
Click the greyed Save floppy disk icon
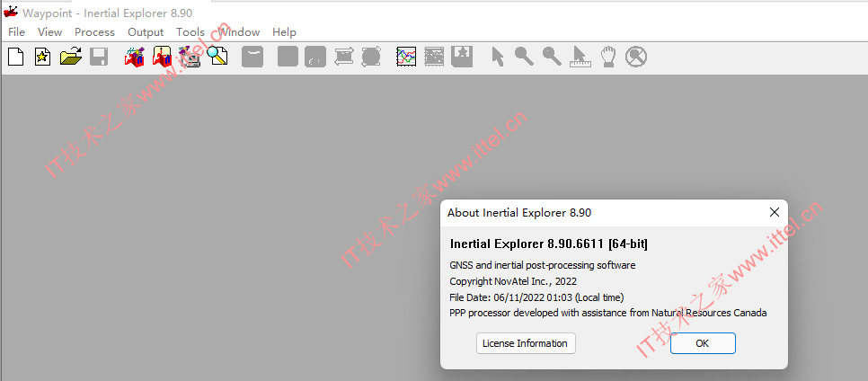[99, 57]
